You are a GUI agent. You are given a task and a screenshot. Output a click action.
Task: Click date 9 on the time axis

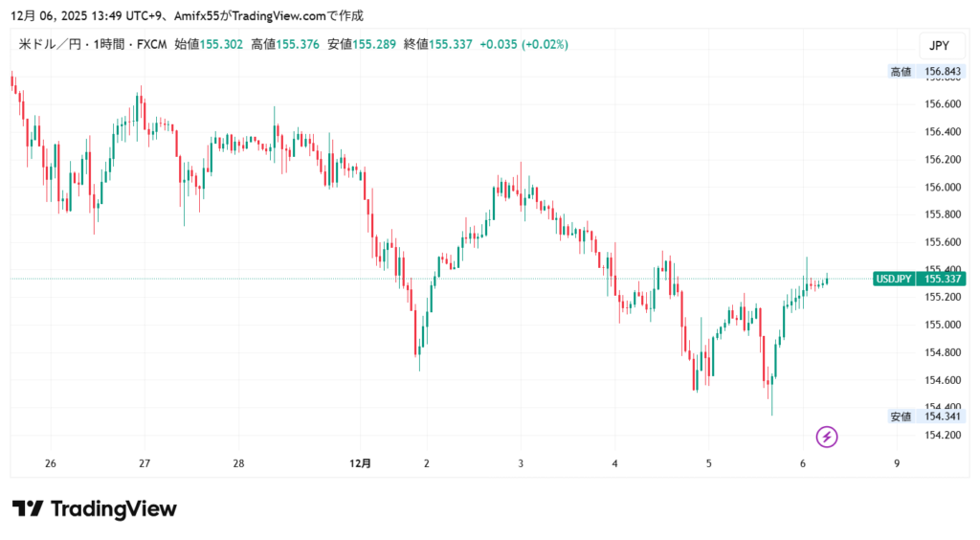(x=897, y=463)
